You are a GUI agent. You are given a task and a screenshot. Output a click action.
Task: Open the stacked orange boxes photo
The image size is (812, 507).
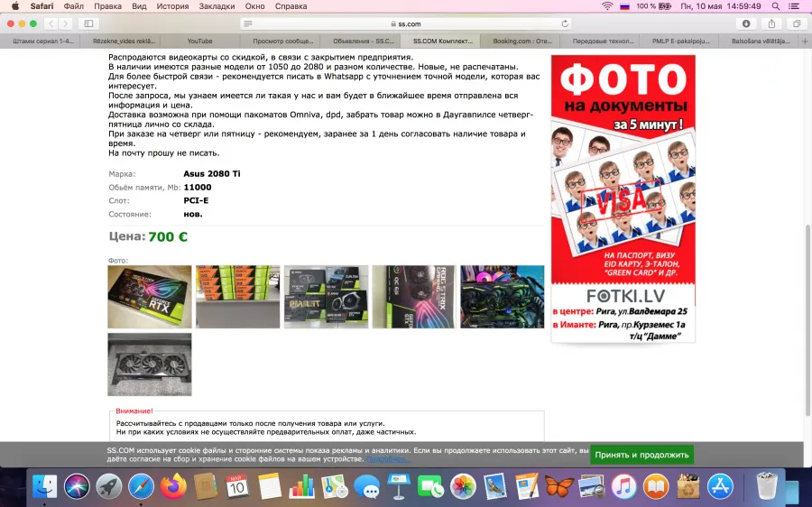(237, 297)
